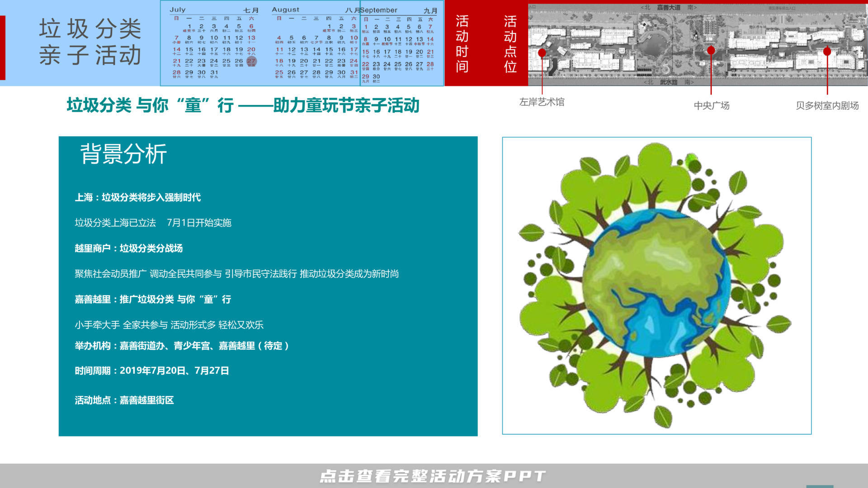Select the line '小手牵大手 全家共参与'
Screen dimensions: 868x488
pyautogui.click(x=169, y=325)
